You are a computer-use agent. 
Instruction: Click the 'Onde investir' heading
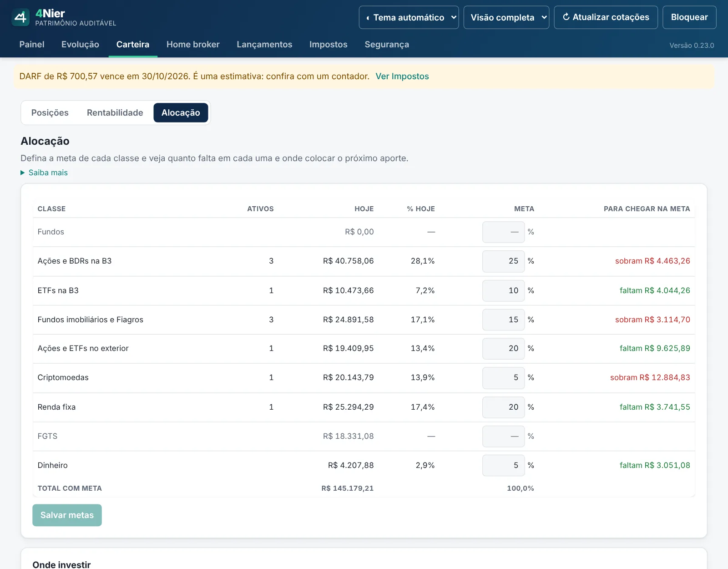click(x=62, y=565)
